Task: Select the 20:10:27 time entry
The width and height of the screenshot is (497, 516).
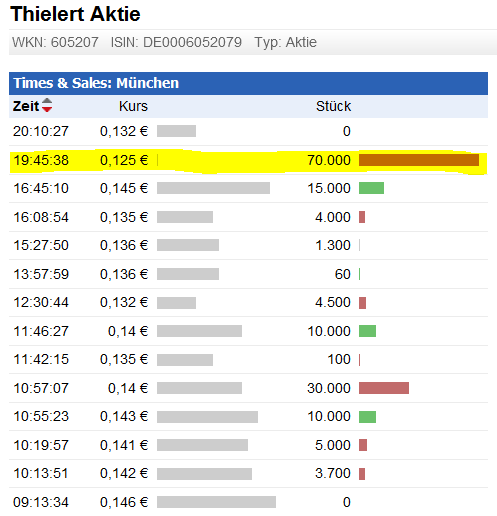Action: pos(41,131)
